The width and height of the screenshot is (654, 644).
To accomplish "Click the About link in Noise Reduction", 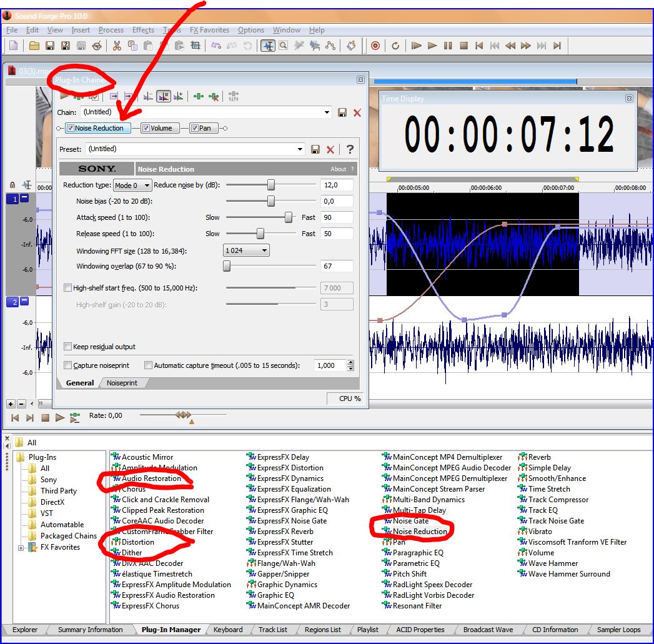I will [338, 169].
